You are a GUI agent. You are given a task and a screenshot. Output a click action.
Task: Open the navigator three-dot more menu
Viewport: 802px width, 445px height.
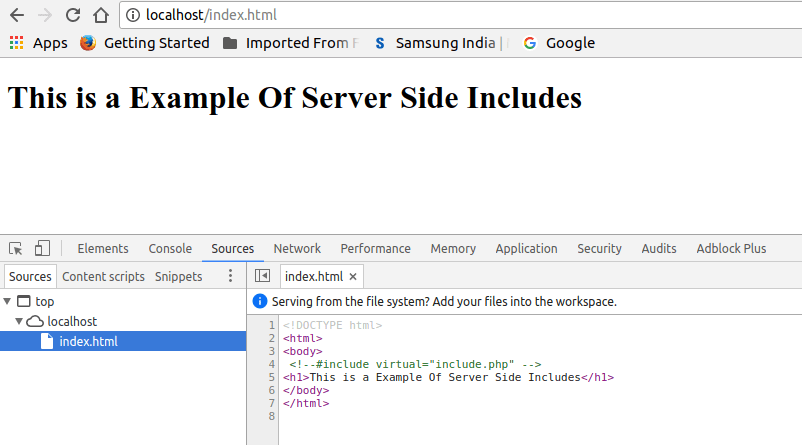[x=231, y=276]
